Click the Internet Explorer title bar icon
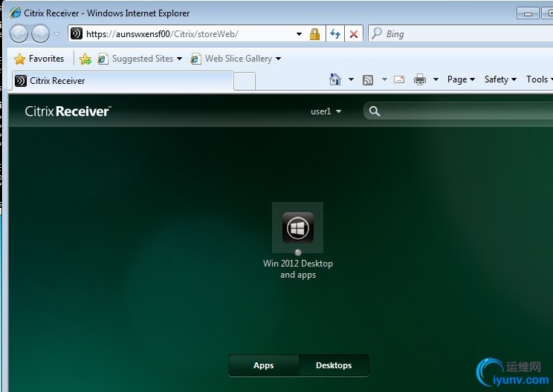Image resolution: width=553 pixels, height=392 pixels. click(16, 13)
